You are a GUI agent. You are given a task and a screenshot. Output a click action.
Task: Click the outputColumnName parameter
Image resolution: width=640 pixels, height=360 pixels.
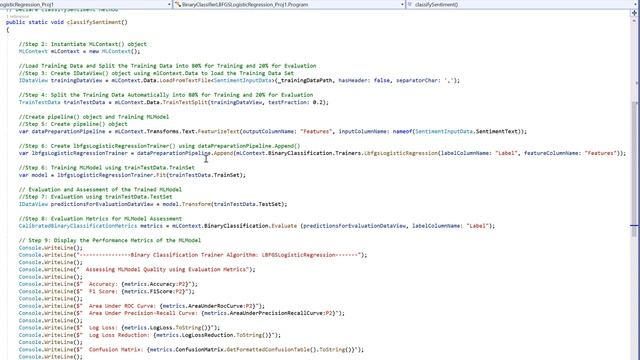(x=268, y=131)
